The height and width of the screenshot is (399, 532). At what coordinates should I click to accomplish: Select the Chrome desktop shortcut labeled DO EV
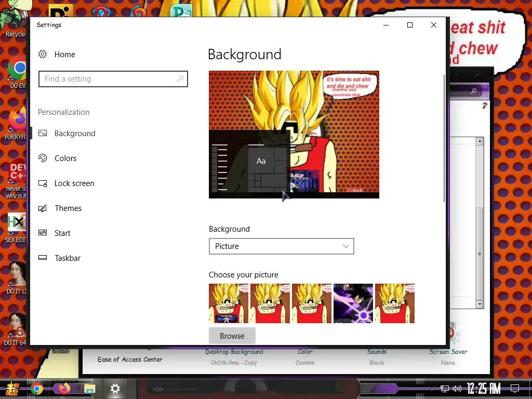pyautogui.click(x=17, y=73)
